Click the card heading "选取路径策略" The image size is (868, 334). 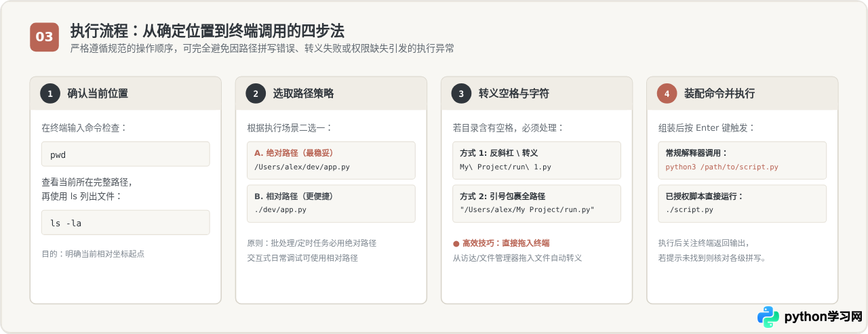pos(303,93)
